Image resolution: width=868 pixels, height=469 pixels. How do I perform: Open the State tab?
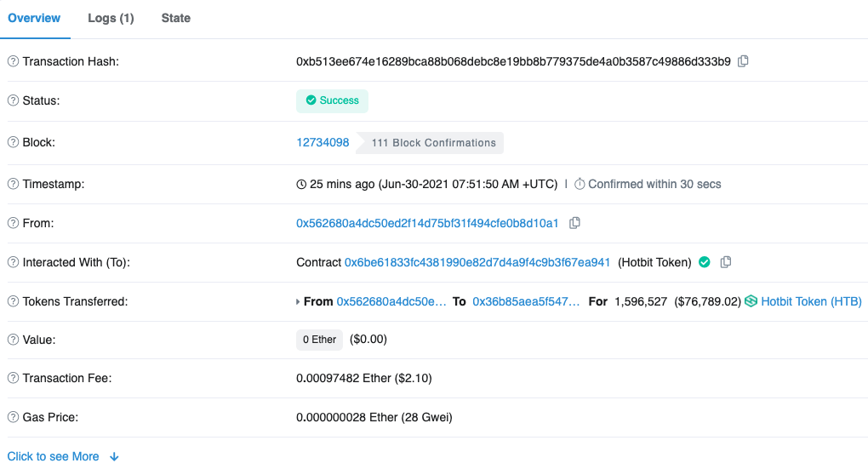click(176, 18)
